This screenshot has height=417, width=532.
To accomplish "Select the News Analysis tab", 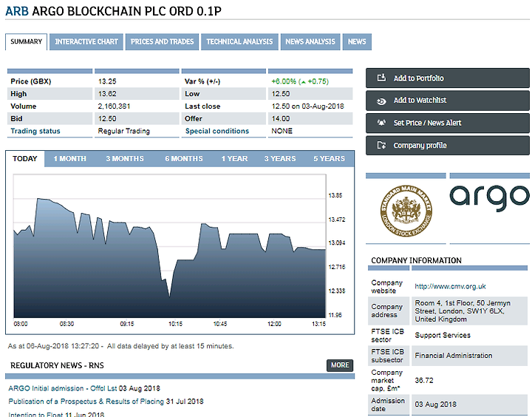I will pyautogui.click(x=310, y=41).
